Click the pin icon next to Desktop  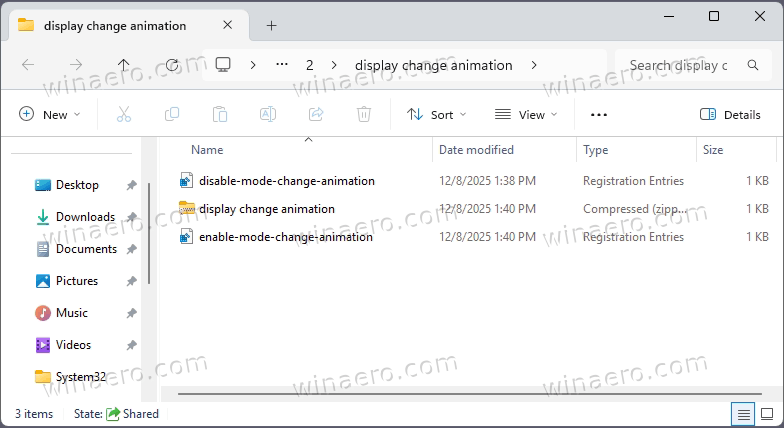coord(132,186)
